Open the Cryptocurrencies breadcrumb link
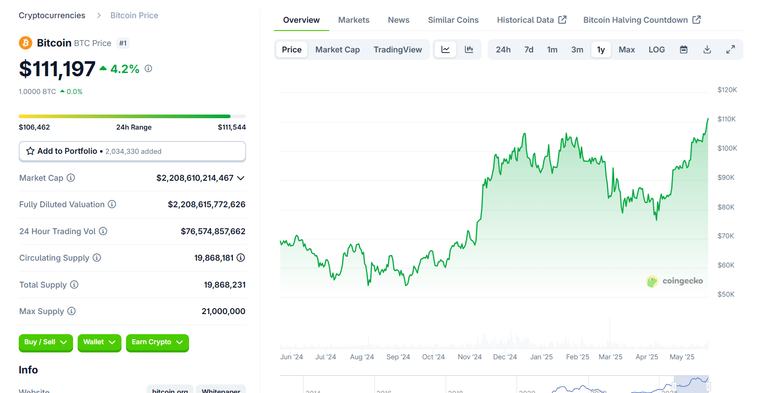The image size is (768, 393). pyautogui.click(x=52, y=16)
